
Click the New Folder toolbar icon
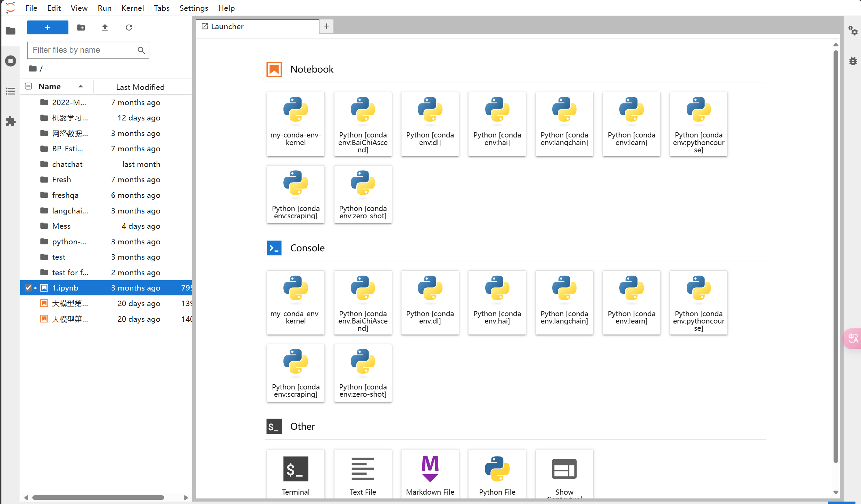coord(81,27)
